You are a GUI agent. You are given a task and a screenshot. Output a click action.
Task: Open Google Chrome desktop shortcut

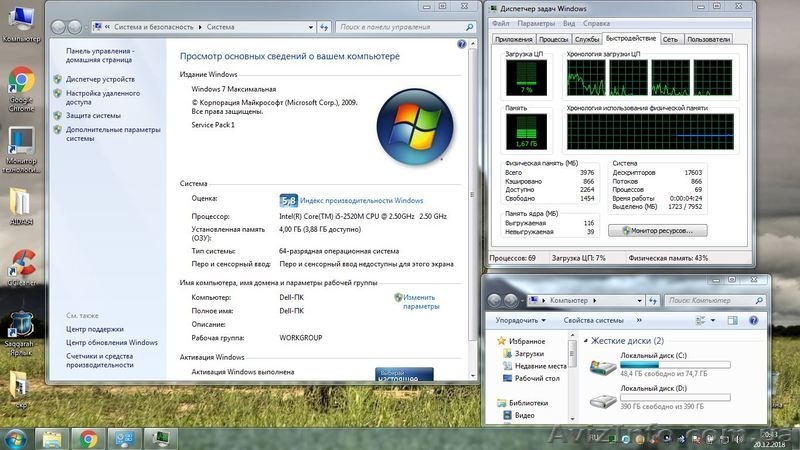click(x=21, y=89)
